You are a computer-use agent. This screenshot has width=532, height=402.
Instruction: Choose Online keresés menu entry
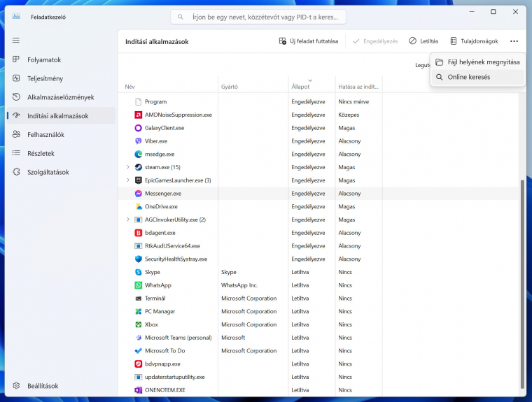click(477, 77)
